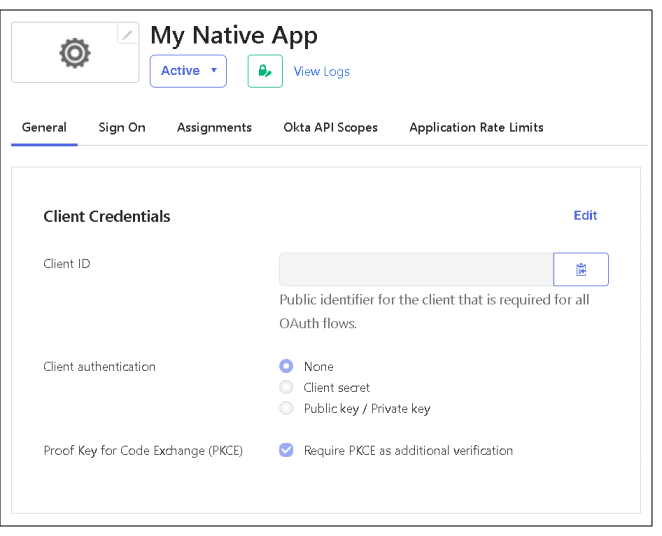Image resolution: width=662 pixels, height=536 pixels.
Task: Switch to the General tab
Action: pyautogui.click(x=44, y=128)
